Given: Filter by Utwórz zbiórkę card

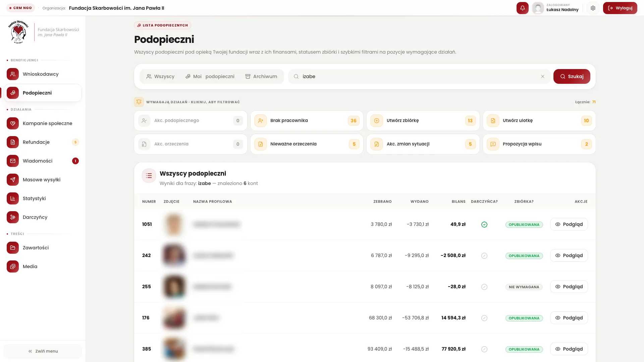Looking at the screenshot, I should pos(423,121).
